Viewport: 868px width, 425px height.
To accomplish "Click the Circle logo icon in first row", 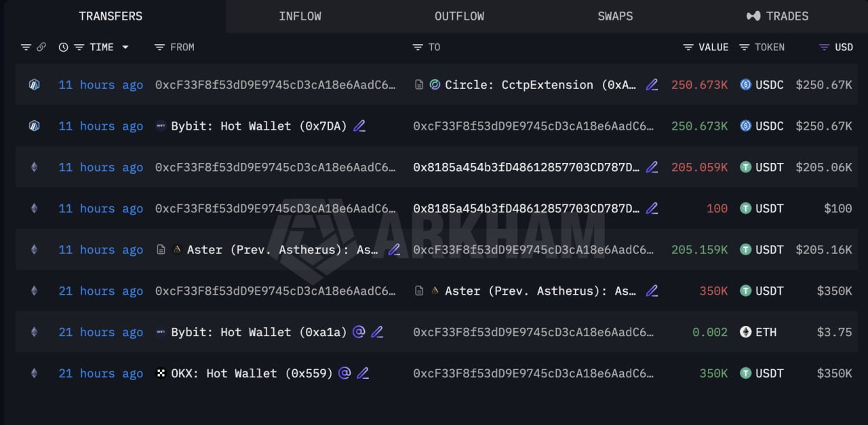I will tap(435, 85).
